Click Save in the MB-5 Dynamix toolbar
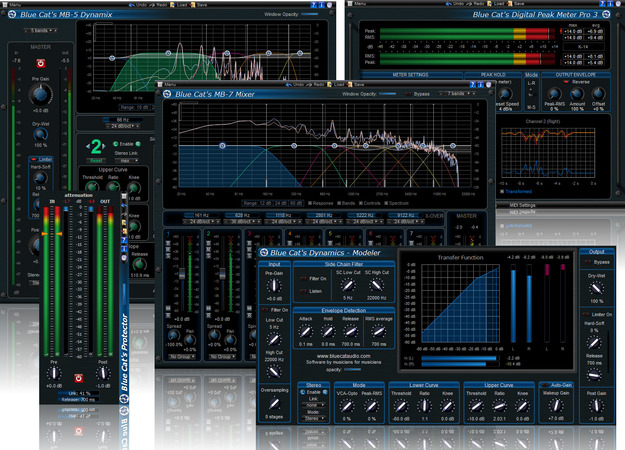This screenshot has height=450, width=625. pyautogui.click(x=198, y=5)
